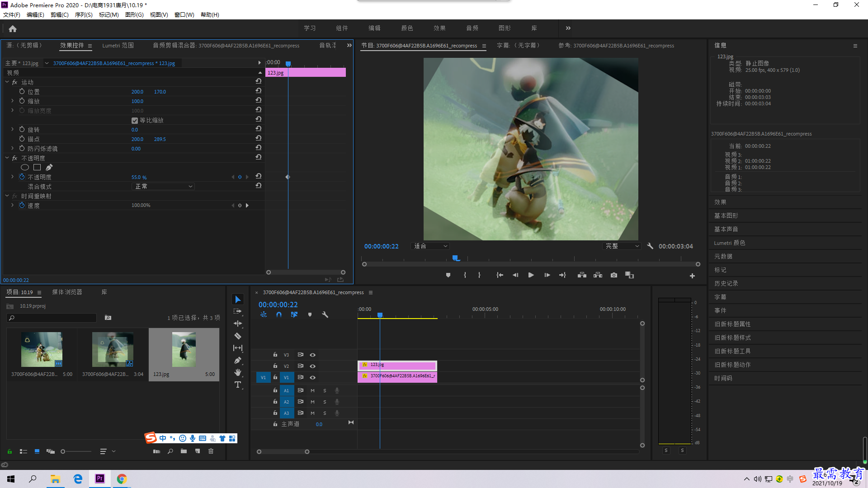
Task: Collapse the Motion effect group
Action: pyautogui.click(x=7, y=82)
